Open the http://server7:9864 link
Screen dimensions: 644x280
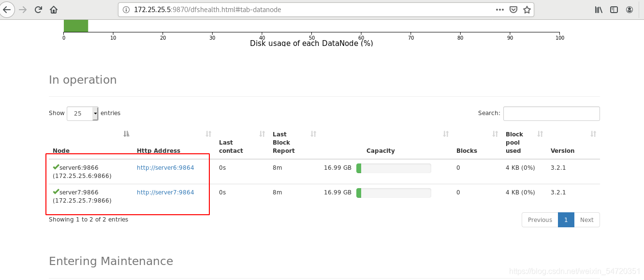pos(165,192)
